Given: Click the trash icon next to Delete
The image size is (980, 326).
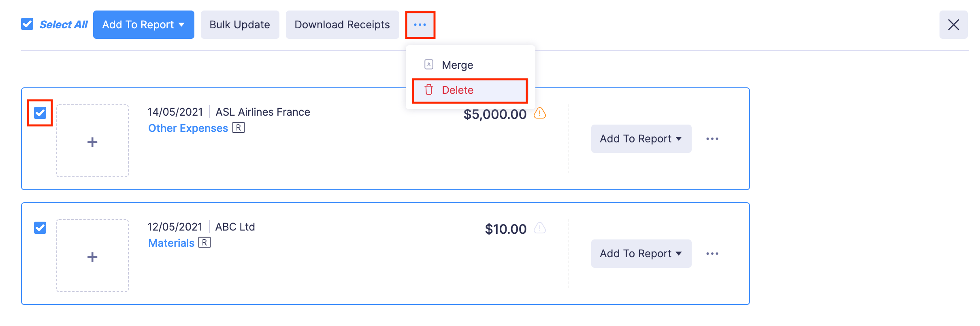Looking at the screenshot, I should coord(428,90).
